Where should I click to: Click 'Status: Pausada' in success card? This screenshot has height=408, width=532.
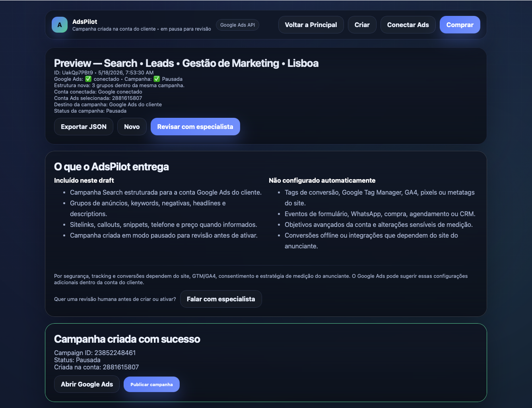(x=77, y=360)
